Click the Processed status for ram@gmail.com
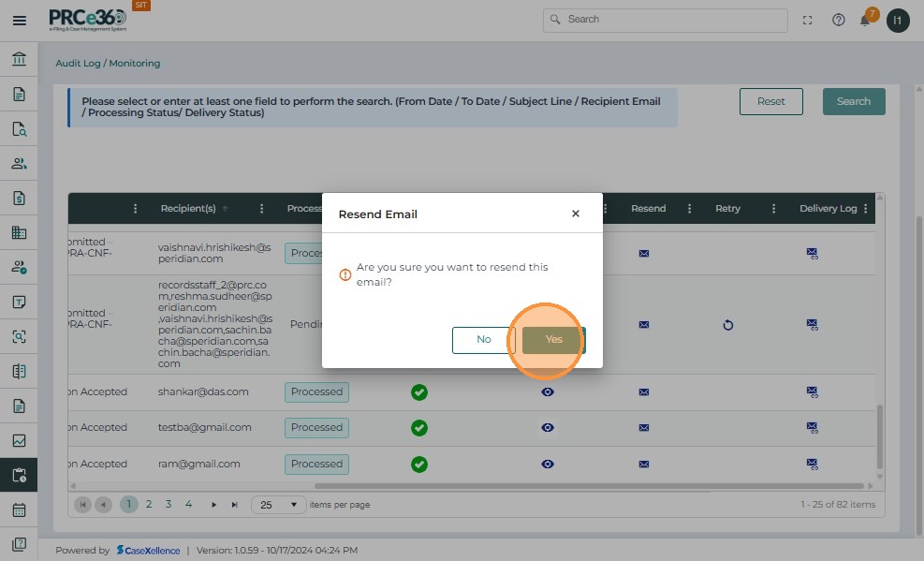 click(x=316, y=465)
